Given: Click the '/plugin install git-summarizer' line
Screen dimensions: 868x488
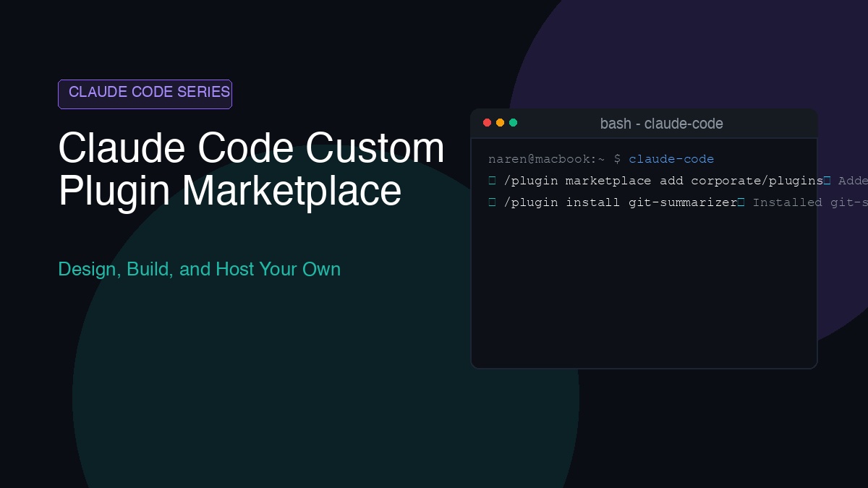Looking at the screenshot, I should coord(620,202).
